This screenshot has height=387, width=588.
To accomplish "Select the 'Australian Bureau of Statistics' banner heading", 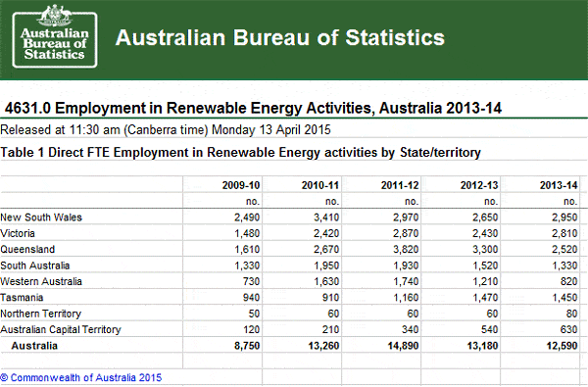I will (x=279, y=37).
